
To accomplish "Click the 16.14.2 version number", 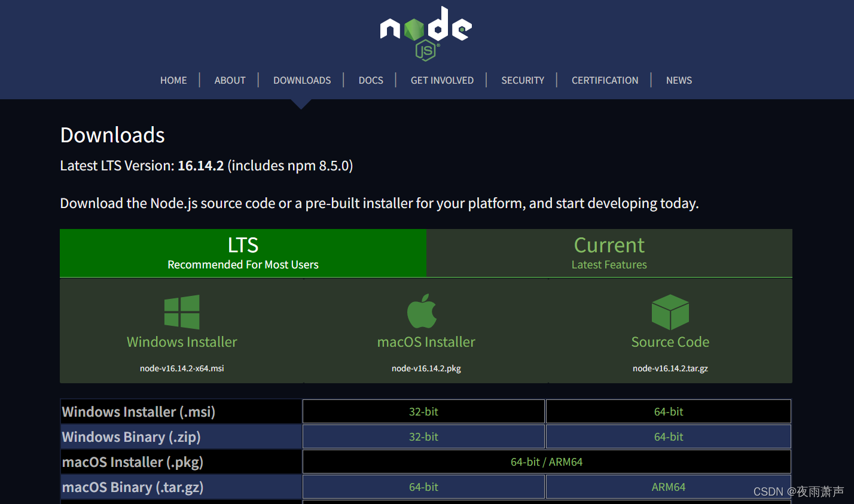I will tap(201, 166).
